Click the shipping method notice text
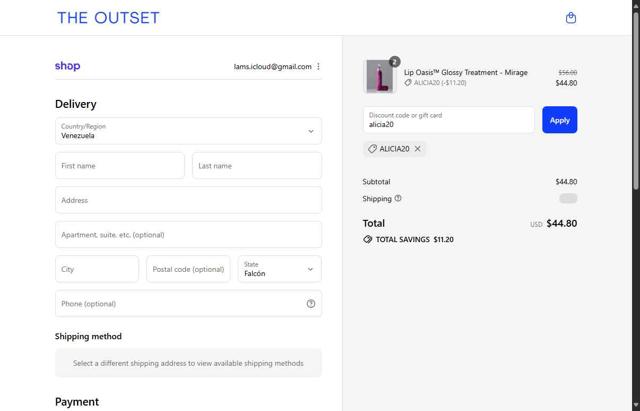Screen dimensions: 640x411 point(188,363)
